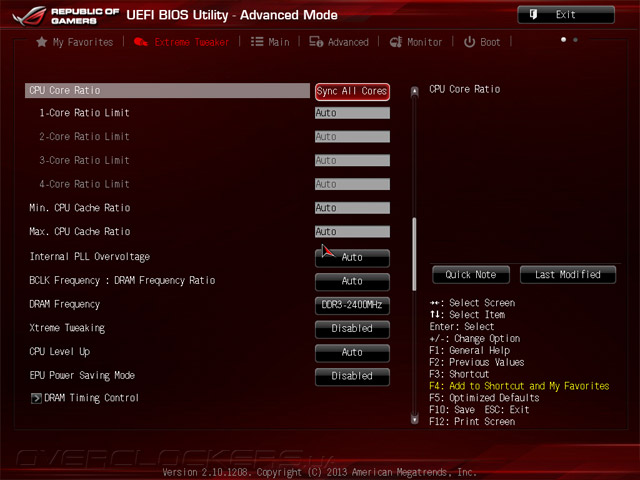Viewport: 640px width, 480px height.
Task: Open Xtreme Tweaking Disabled dropdown
Action: tap(352, 329)
